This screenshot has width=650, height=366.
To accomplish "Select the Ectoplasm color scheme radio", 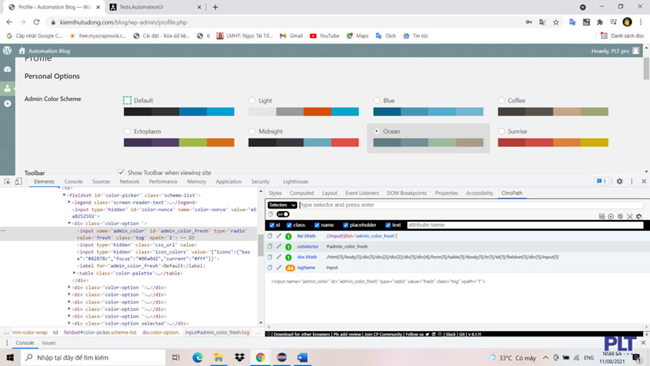I will point(127,131).
